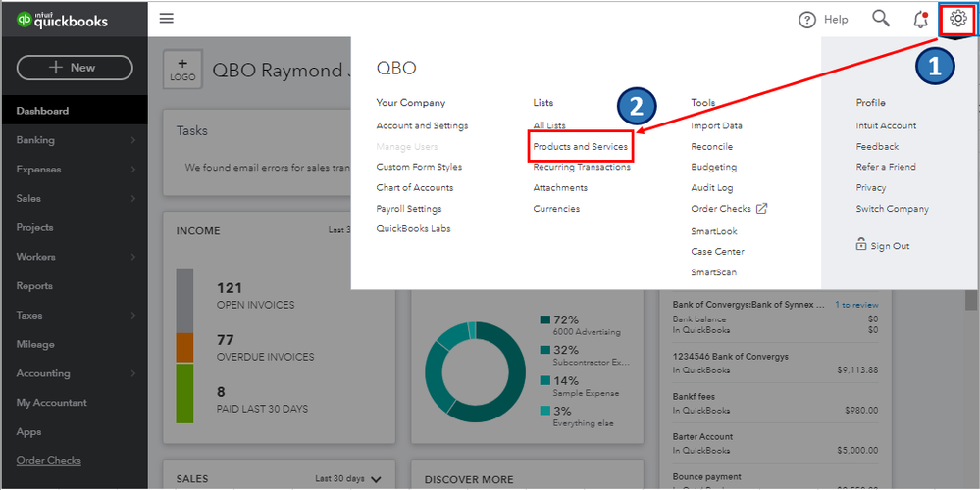Click the vertical scrollbar on right
This screenshot has height=490, width=980.
coord(970,300)
